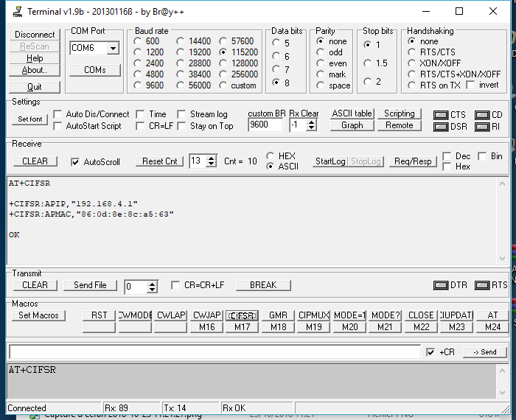The width and height of the screenshot is (516, 420).
Task: Click the About.. button
Action: (x=35, y=70)
